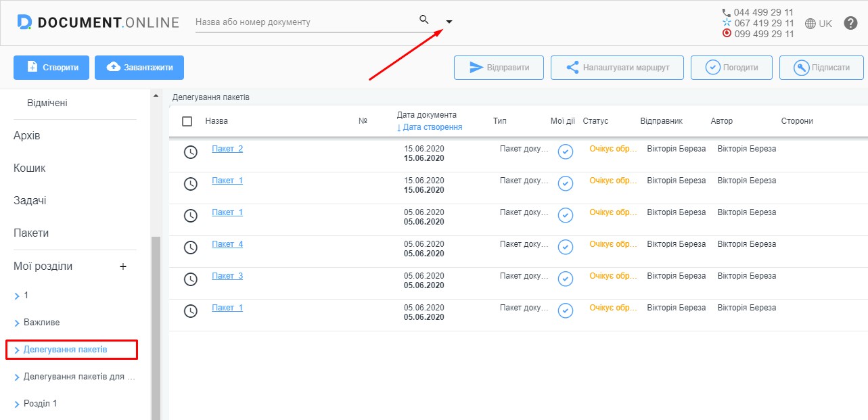868x420 pixels.
Task: Click the Відправити send button
Action: [x=499, y=68]
